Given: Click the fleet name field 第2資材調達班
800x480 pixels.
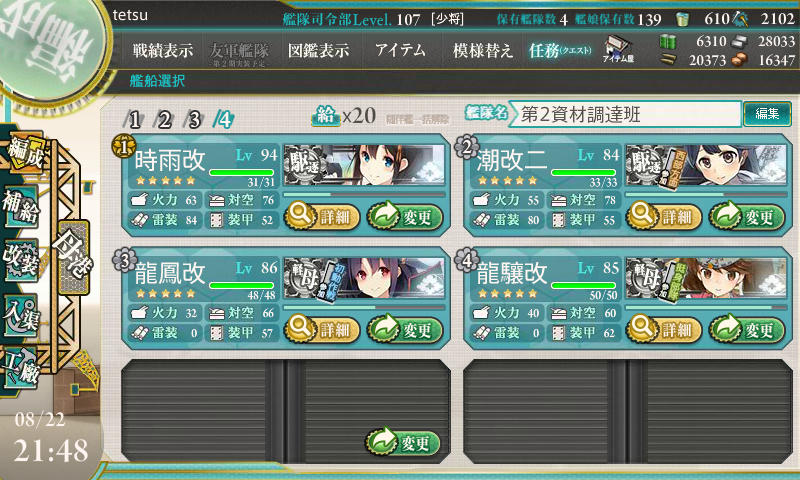Looking at the screenshot, I should pos(625,114).
